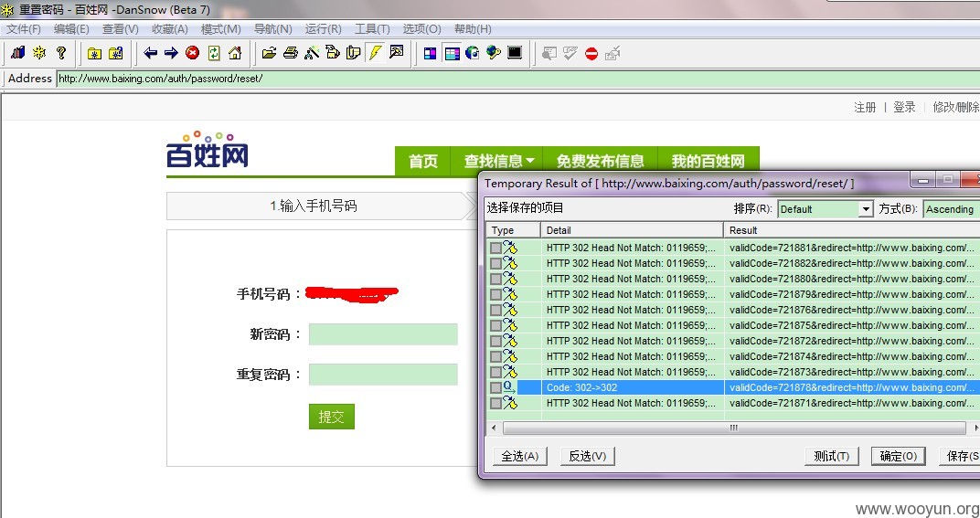Click the second favorites folder icon with plus
The image size is (980, 518).
115,53
